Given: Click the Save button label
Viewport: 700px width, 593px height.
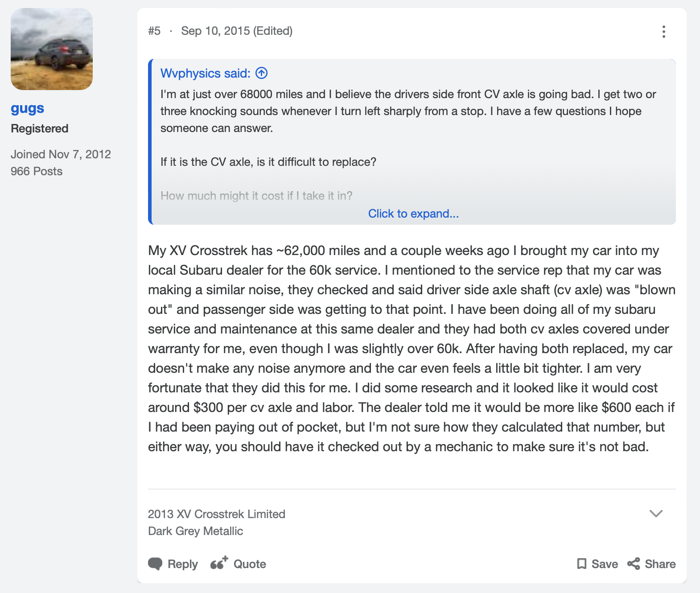Looking at the screenshot, I should (605, 564).
